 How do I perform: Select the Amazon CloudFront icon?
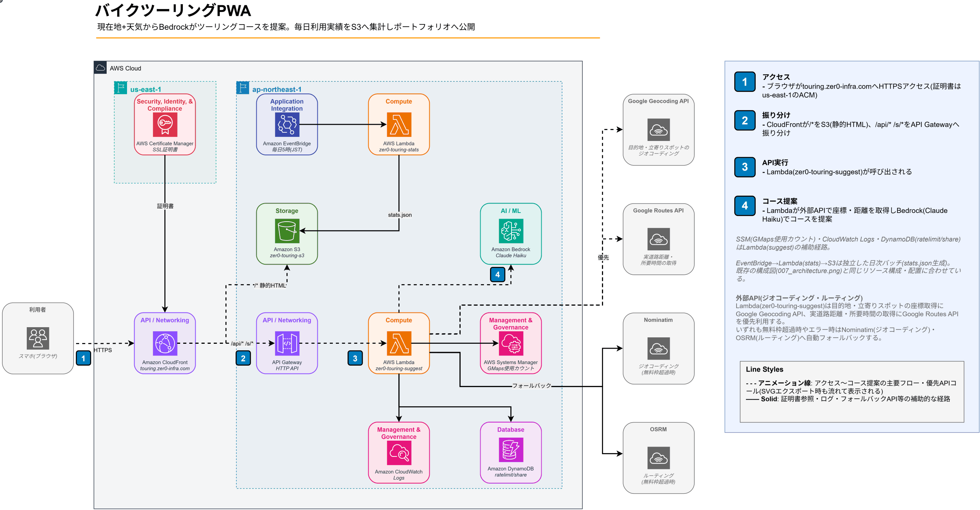pyautogui.click(x=165, y=343)
